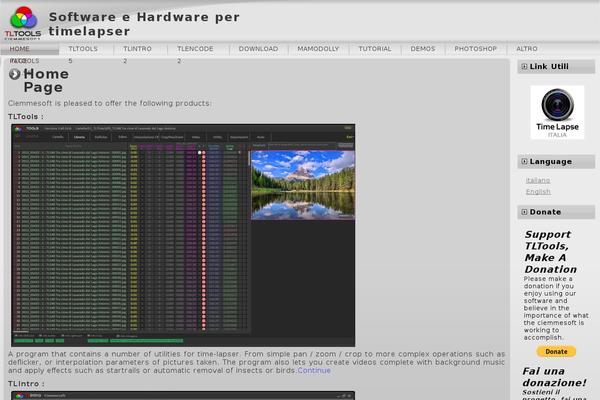Click the 'TLTools :' section label
Image resolution: width=600 pixels, height=400 pixels.
26,116
